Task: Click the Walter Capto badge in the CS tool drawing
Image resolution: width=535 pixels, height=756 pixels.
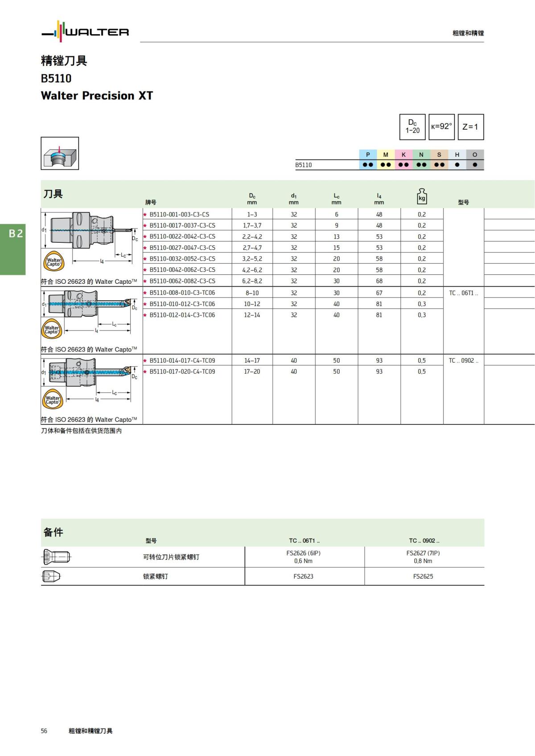Action: click(54, 262)
